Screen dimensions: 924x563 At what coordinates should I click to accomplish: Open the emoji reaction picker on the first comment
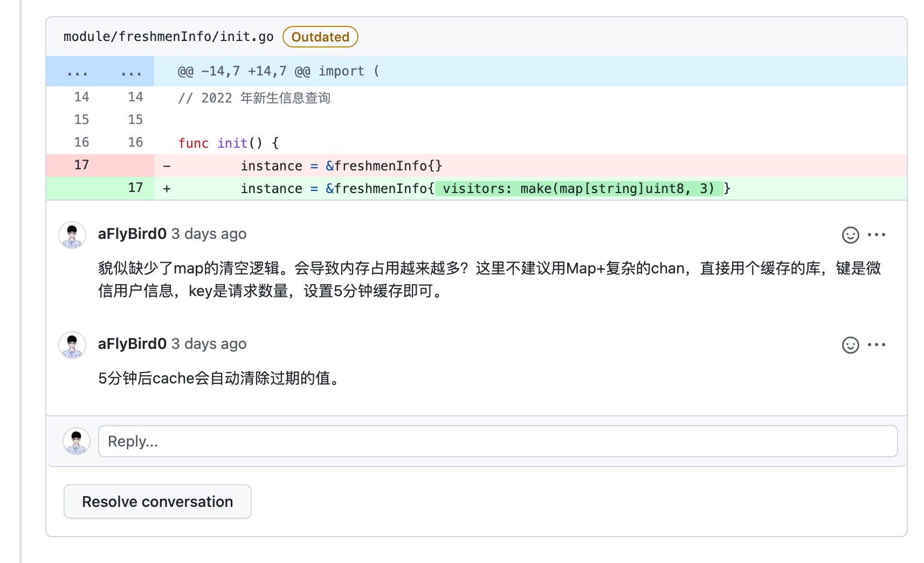[x=850, y=235]
